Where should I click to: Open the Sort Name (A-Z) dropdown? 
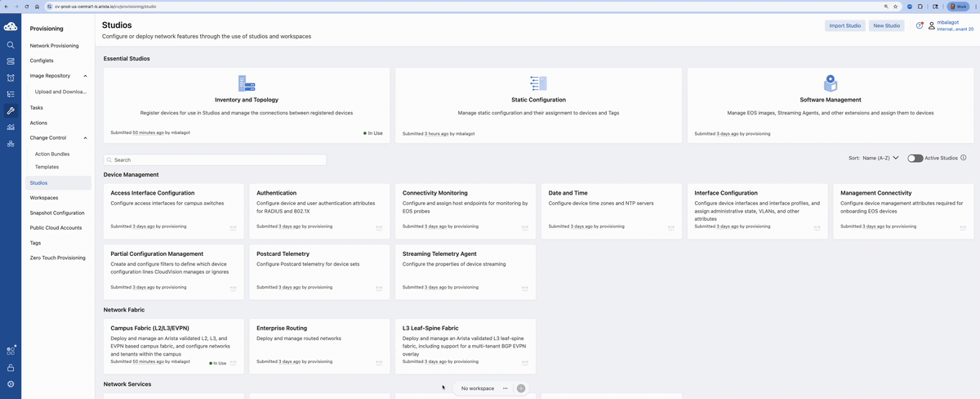coord(873,158)
